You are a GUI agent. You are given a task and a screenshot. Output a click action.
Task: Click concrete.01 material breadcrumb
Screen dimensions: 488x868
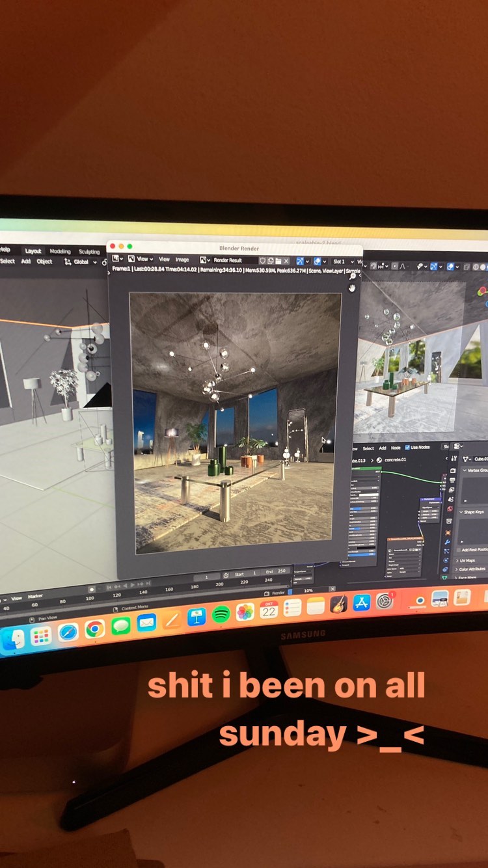[395, 460]
